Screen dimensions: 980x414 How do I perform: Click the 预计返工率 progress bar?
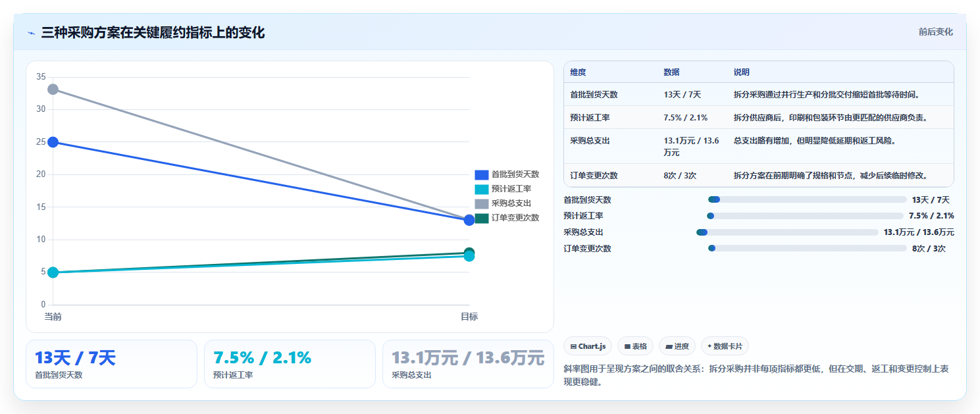coord(805,216)
